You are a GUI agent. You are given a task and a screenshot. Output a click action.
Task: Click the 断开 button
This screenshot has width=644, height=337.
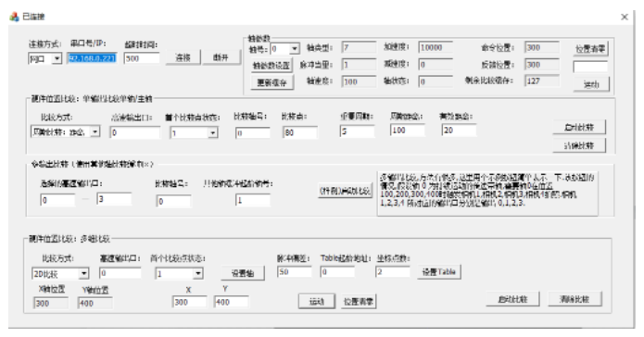221,57
